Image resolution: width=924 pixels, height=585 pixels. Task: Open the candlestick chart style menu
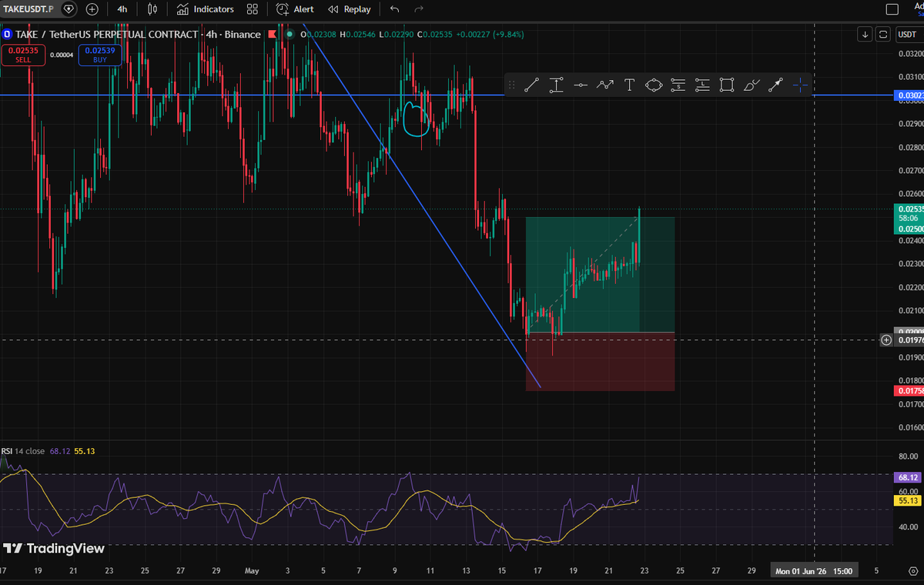point(152,9)
